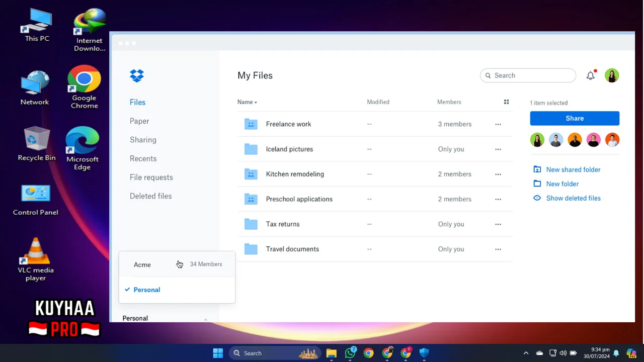Screen dimensions: 644x362
Task: Open VLC media player desktop shortcut
Action: pyautogui.click(x=36, y=259)
